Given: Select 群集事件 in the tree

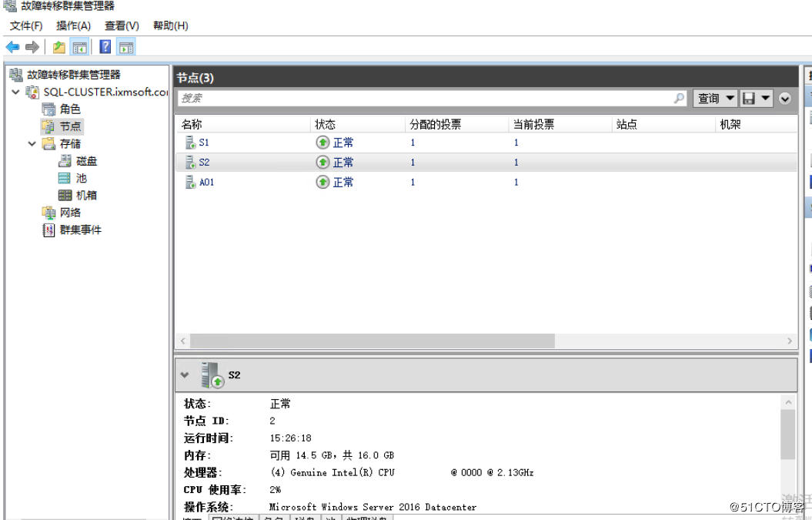Looking at the screenshot, I should click(80, 230).
